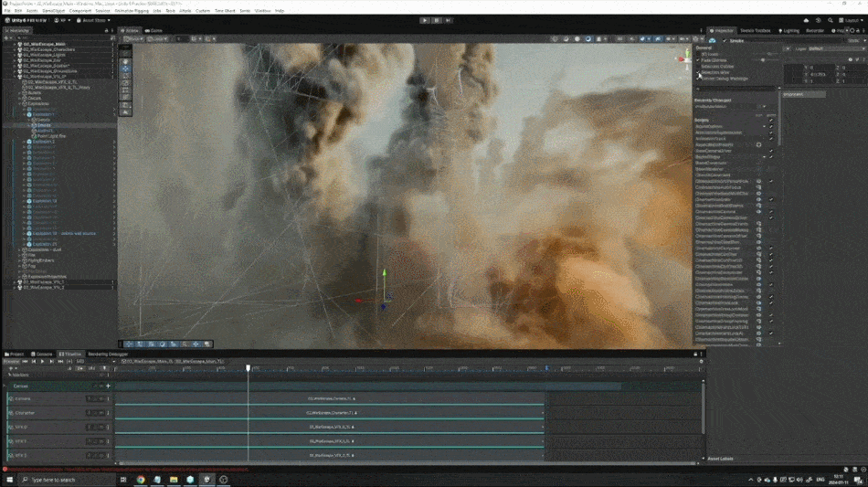Open the GameObject menu
Viewport: 868px width, 487px height.
point(54,11)
